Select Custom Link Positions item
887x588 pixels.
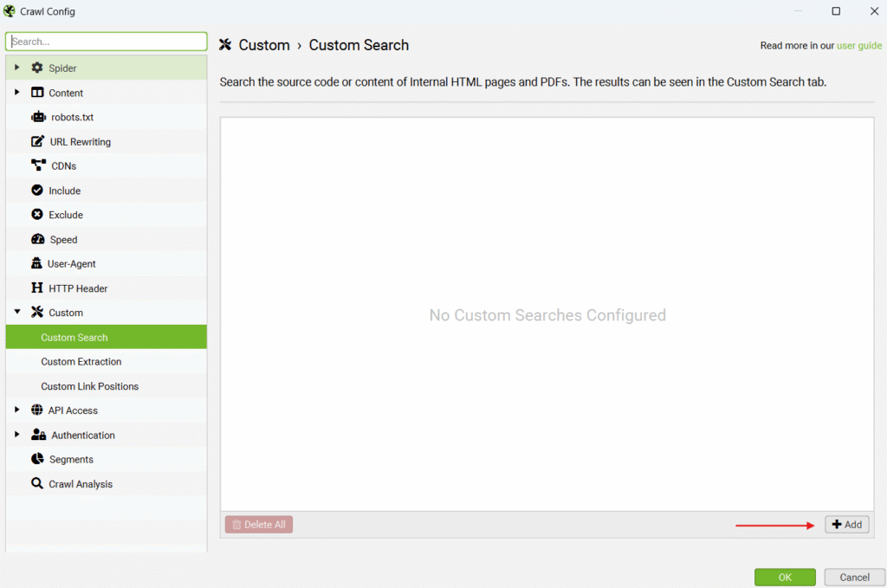pos(89,386)
